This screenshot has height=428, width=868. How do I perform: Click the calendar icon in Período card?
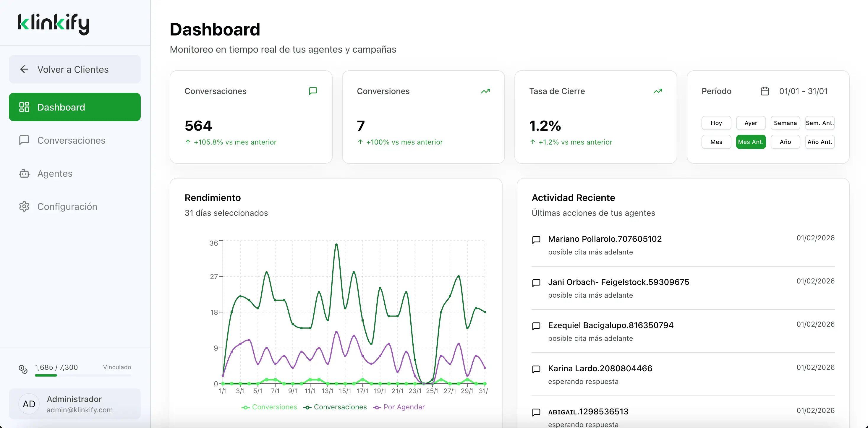765,91
